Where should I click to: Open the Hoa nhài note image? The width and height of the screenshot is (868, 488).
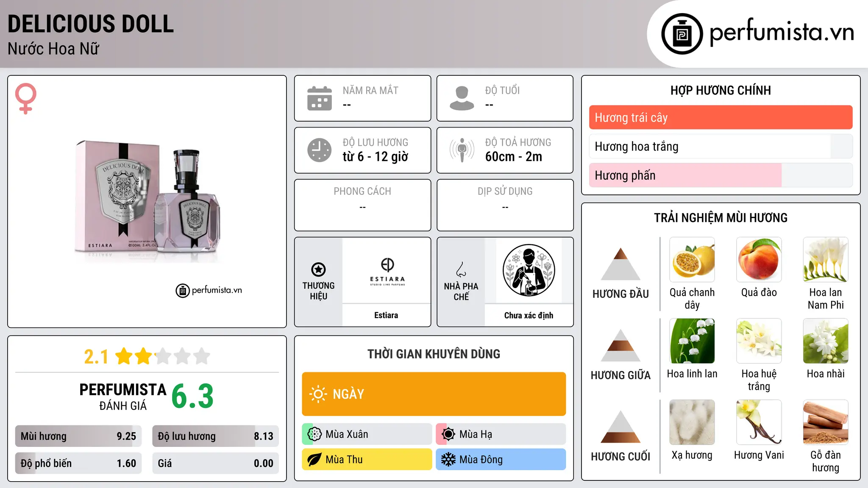click(x=826, y=341)
